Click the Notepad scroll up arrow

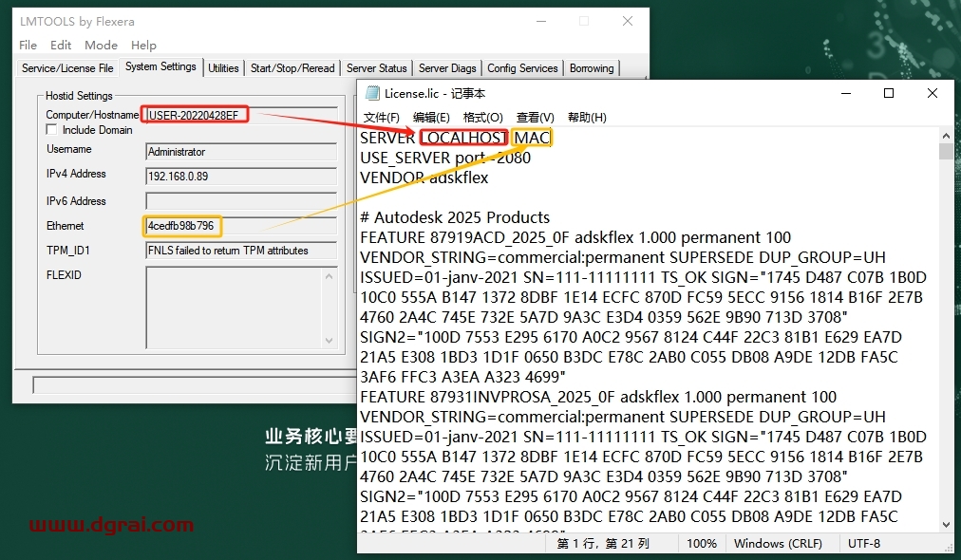(x=946, y=136)
